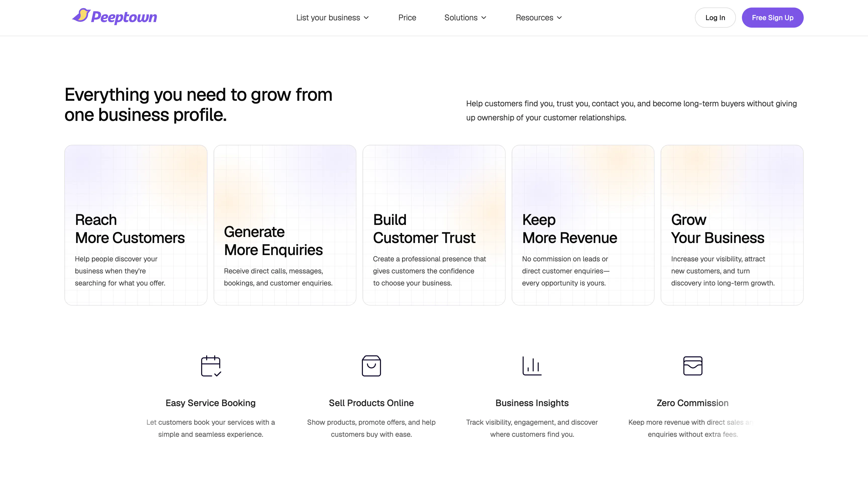Click the Sell Products Online heading
The width and height of the screenshot is (868, 483).
tap(371, 403)
